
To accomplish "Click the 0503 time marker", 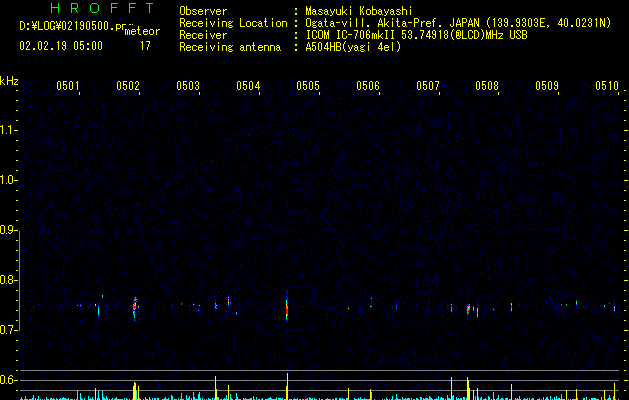I will tap(188, 86).
